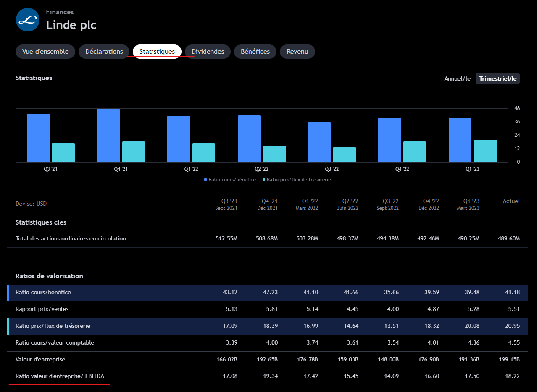This screenshot has height=392, width=537.
Task: Click the 4.00 price/sales value for Q3 '22
Action: pyautogui.click(x=393, y=309)
